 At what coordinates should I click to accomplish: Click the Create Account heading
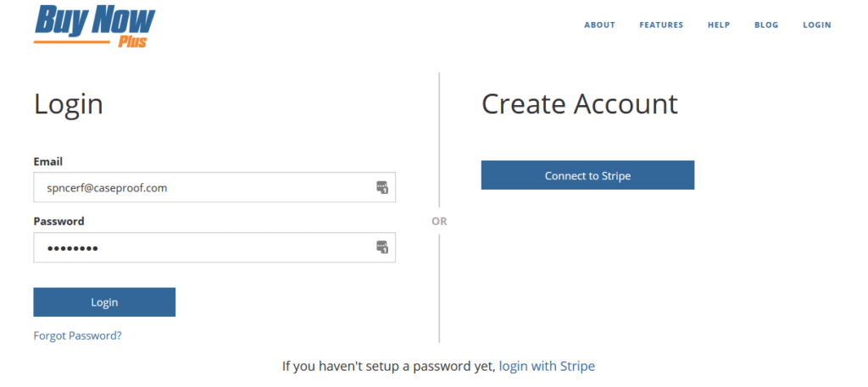(580, 104)
